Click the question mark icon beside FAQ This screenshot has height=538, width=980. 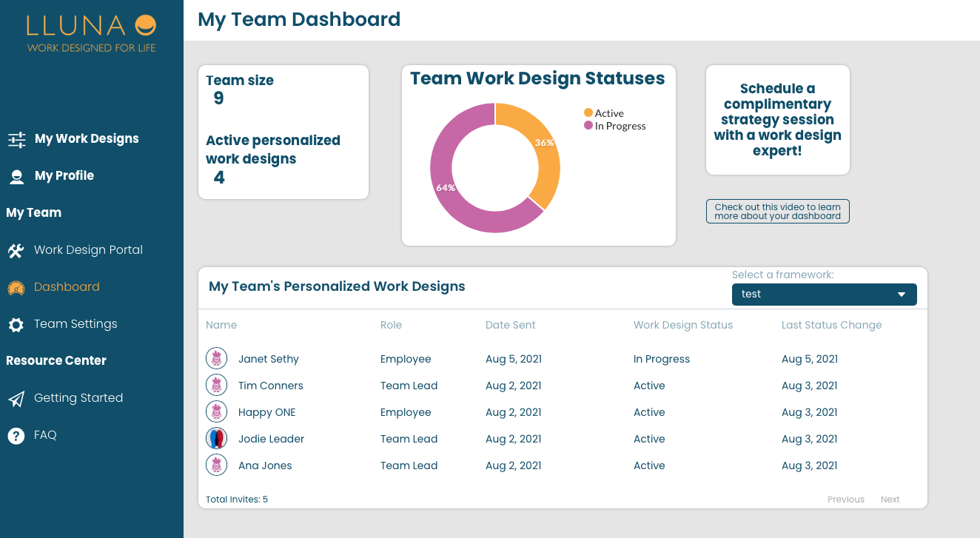(16, 436)
